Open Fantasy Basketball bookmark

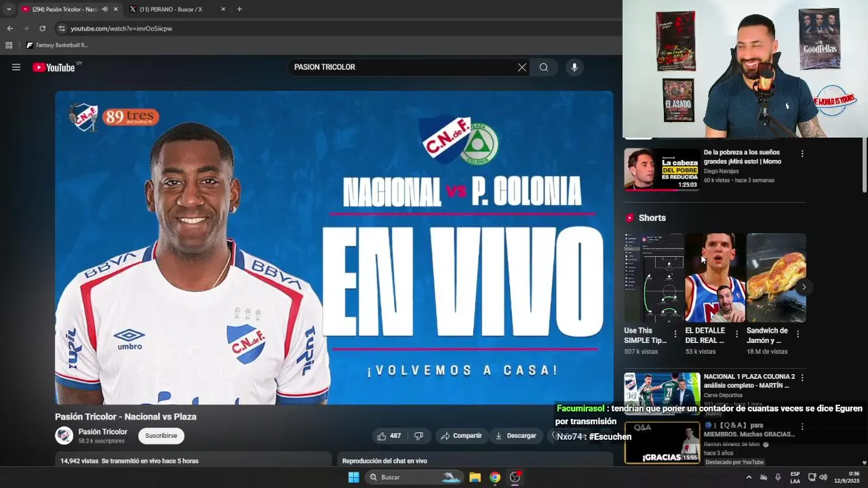pyautogui.click(x=57, y=45)
